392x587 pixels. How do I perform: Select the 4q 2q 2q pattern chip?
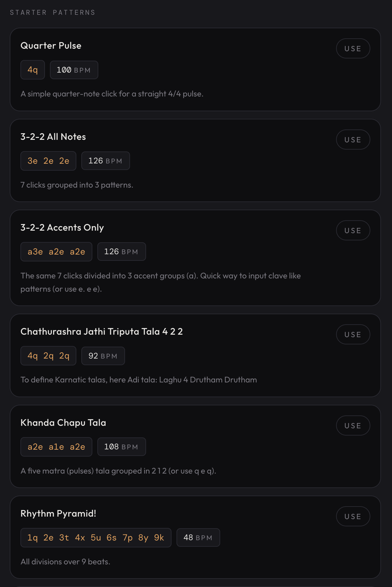point(48,356)
